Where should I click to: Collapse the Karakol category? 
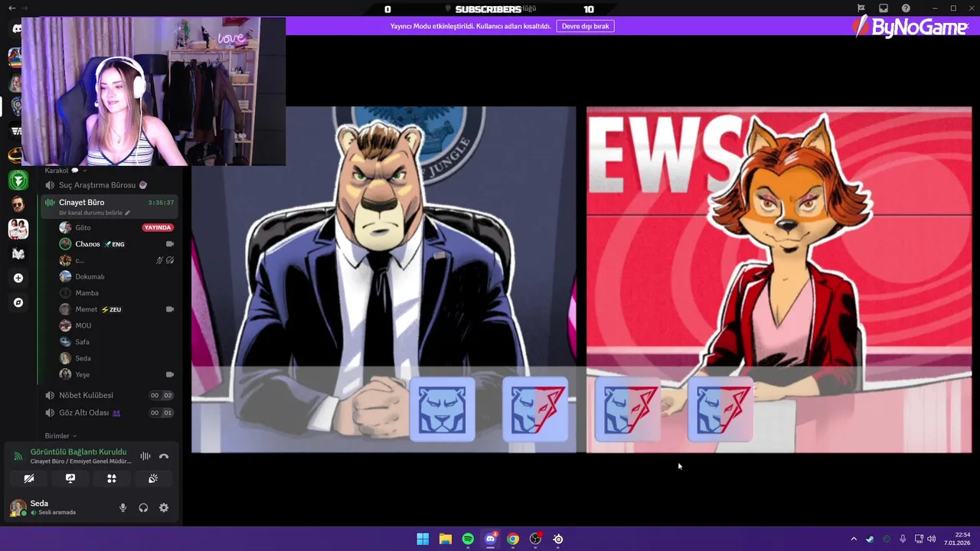click(x=64, y=170)
